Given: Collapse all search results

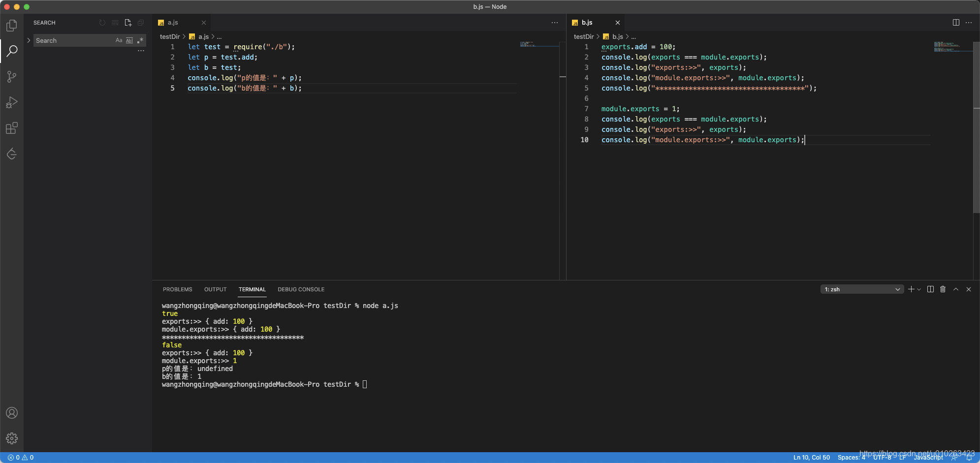Looking at the screenshot, I should (141, 23).
